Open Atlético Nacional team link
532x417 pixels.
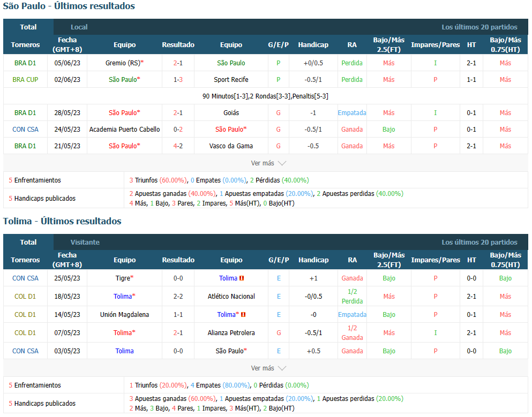pyautogui.click(x=231, y=297)
